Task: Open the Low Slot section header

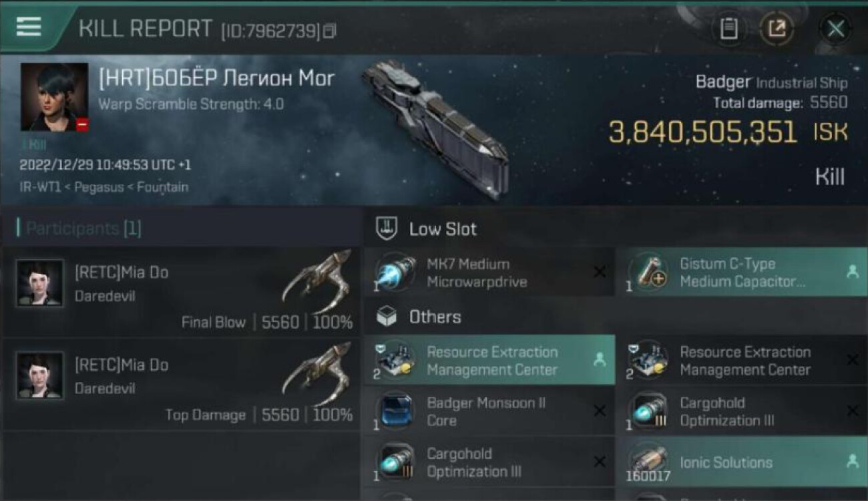Action: pos(443,229)
